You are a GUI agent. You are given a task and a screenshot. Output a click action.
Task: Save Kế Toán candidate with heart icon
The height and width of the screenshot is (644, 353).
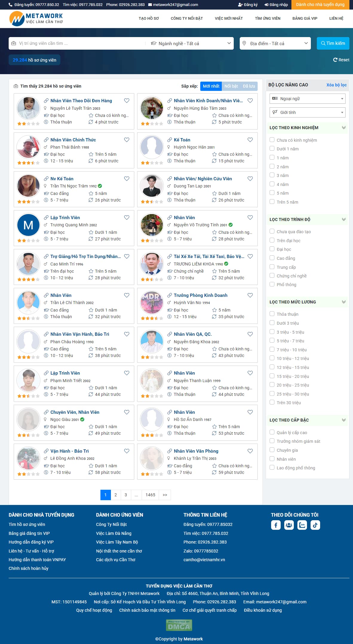(x=250, y=140)
